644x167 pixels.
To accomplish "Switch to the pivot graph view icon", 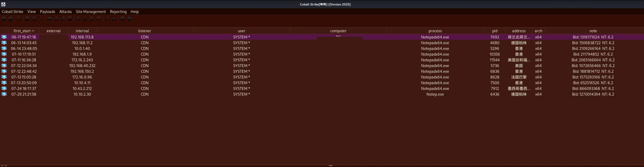I will [27, 19].
